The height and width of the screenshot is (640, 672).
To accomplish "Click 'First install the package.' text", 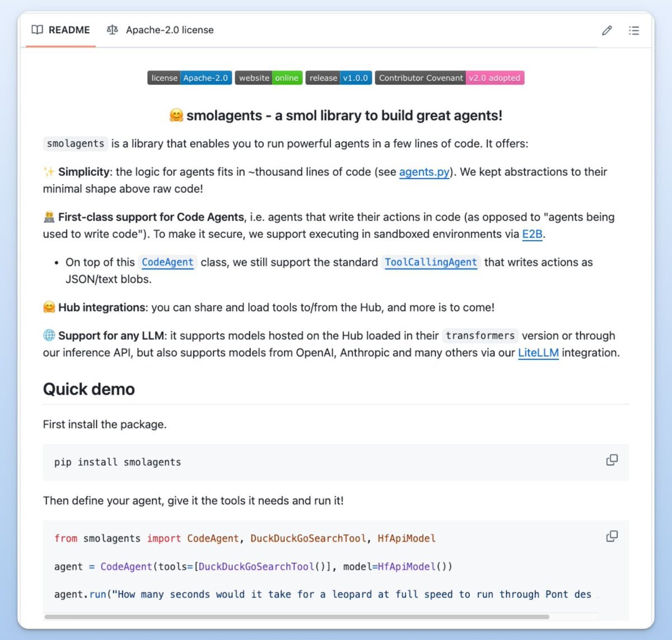I will [x=105, y=424].
